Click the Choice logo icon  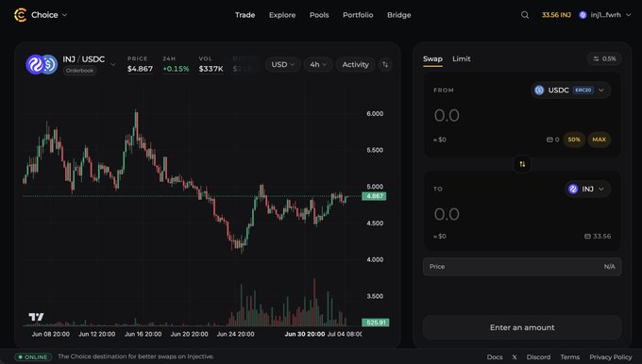tap(20, 15)
